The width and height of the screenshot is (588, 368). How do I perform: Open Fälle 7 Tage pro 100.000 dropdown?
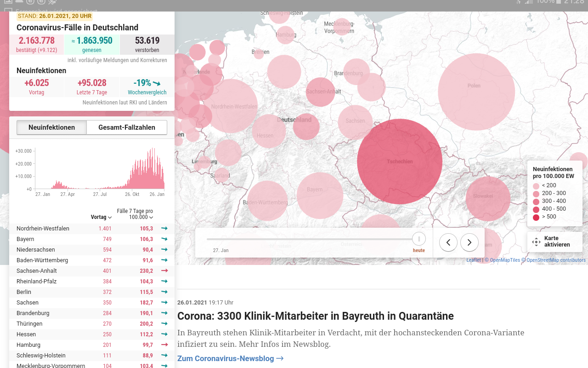click(x=135, y=214)
